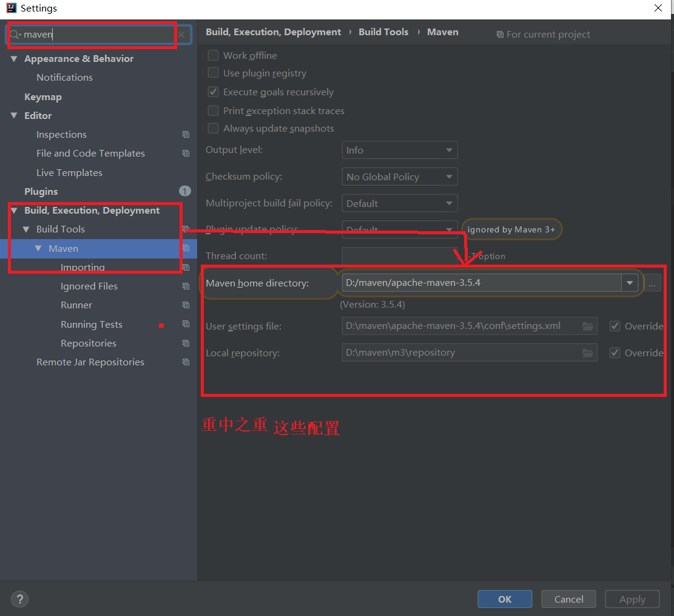Open the Checksum policy dropdown

[449, 177]
